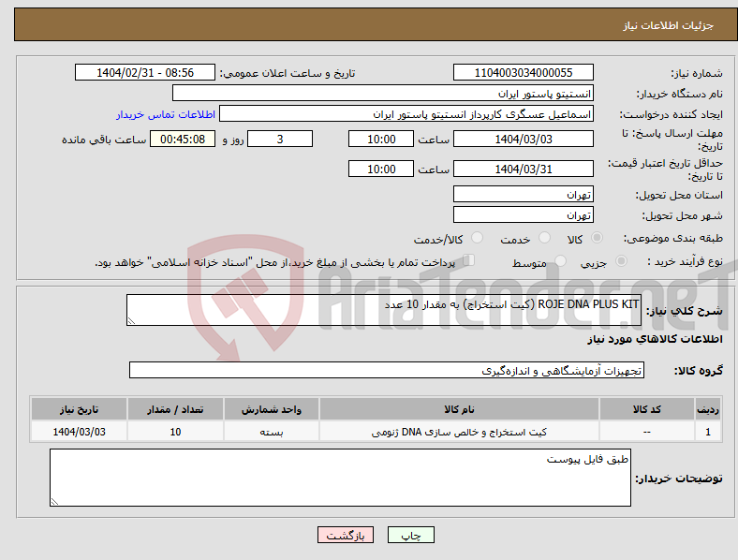The image size is (738, 560).
Task: Select the متوسط purchase type radio
Action: click(x=560, y=260)
